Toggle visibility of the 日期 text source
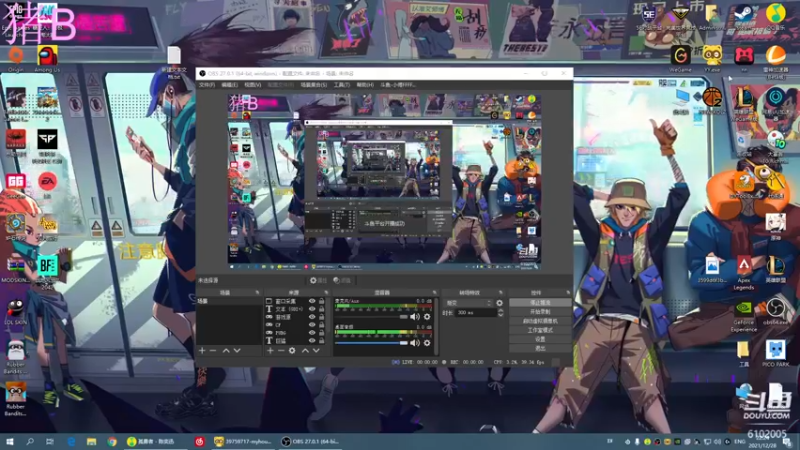 click(x=312, y=340)
